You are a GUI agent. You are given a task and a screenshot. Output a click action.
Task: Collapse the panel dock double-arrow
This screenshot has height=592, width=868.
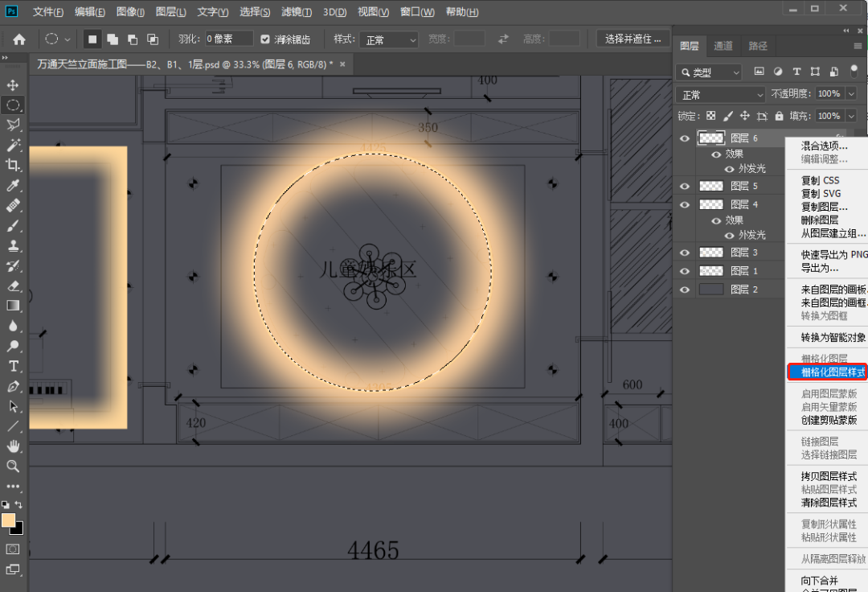coord(845,31)
